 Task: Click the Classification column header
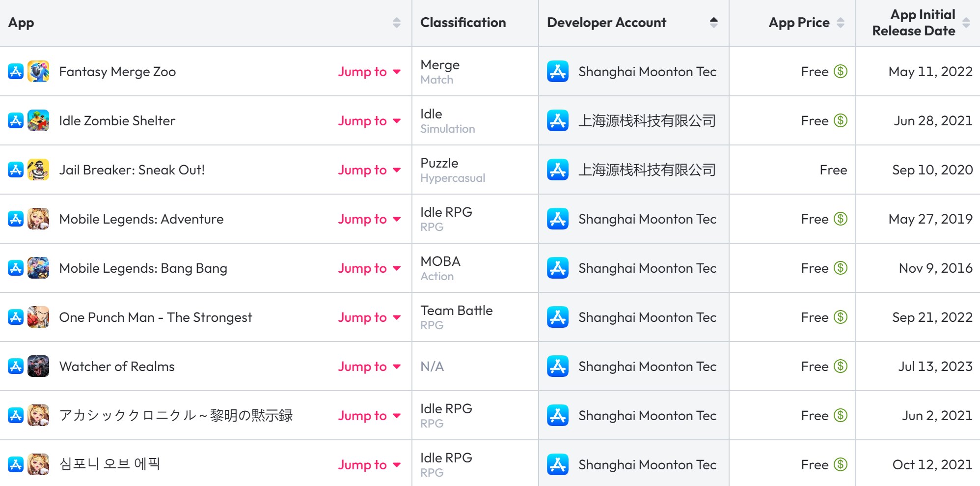click(x=463, y=23)
